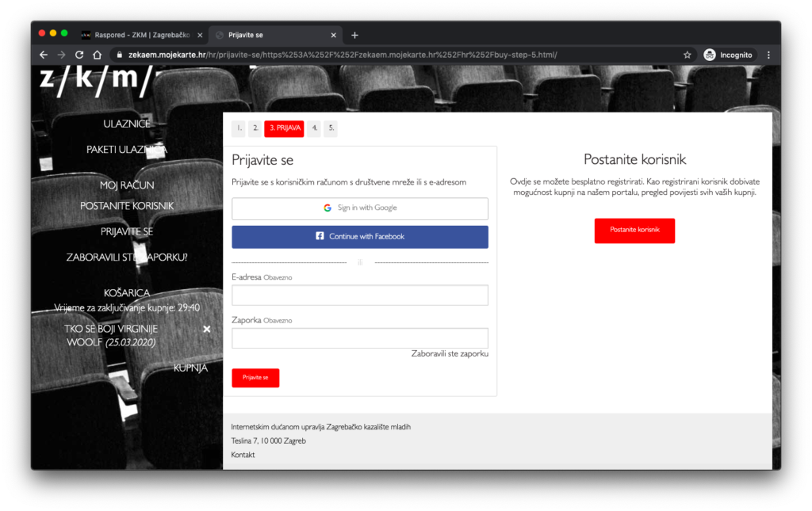This screenshot has height=511, width=812.
Task: Focus the E-adresa input field
Action: point(359,296)
